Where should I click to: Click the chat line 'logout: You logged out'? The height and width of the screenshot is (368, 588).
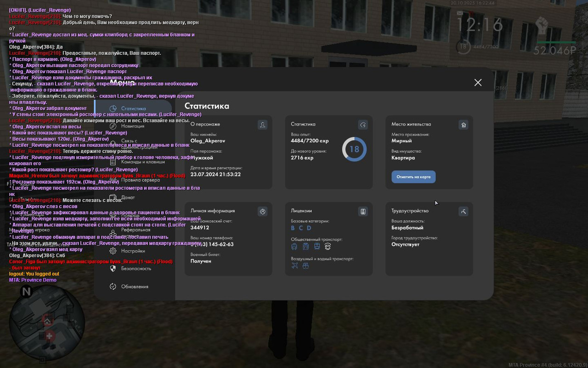[x=34, y=274]
